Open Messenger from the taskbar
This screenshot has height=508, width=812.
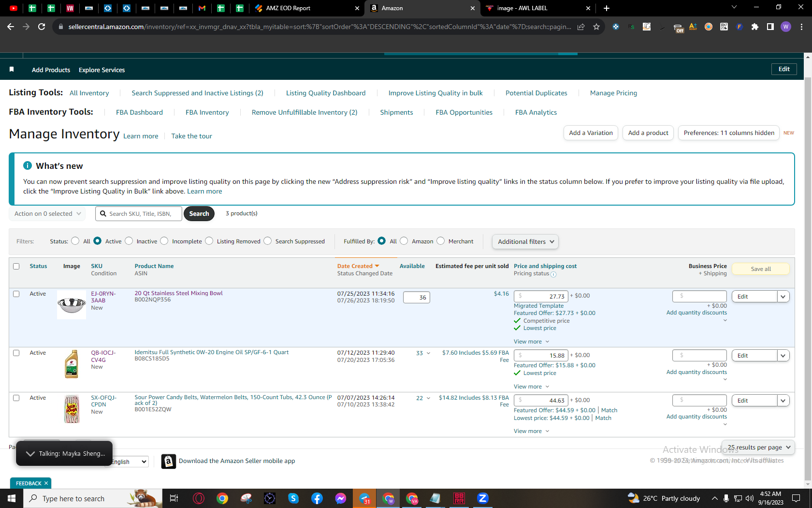(x=341, y=498)
